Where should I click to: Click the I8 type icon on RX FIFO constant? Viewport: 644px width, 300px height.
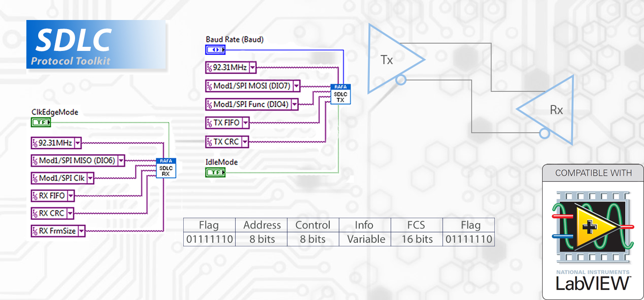tap(34, 195)
